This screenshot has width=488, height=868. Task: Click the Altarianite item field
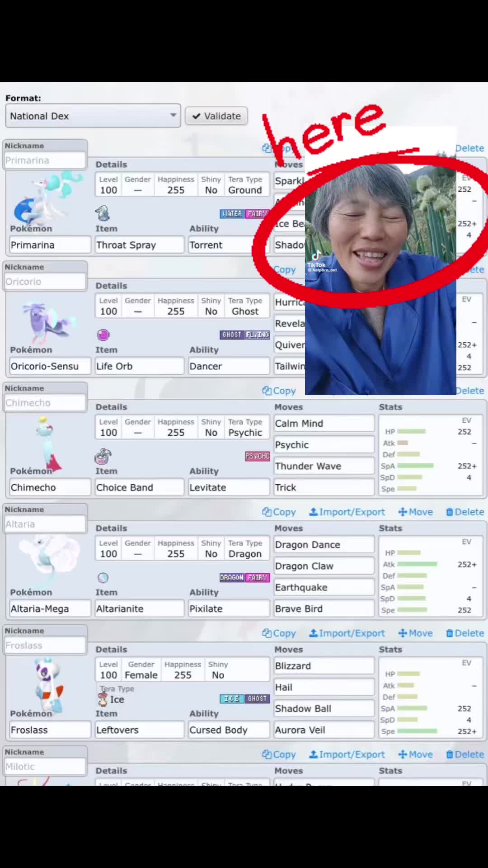coord(140,609)
